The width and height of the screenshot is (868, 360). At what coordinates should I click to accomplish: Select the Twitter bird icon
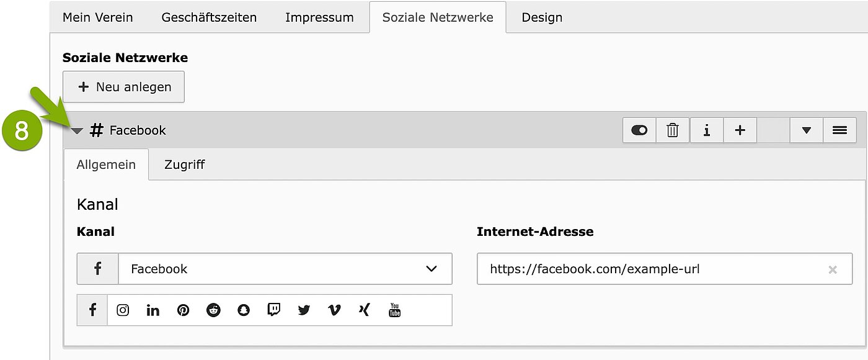(304, 310)
